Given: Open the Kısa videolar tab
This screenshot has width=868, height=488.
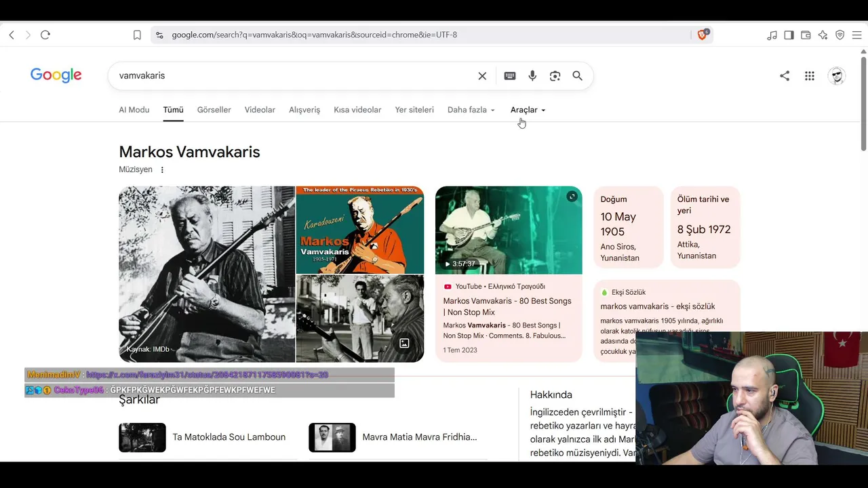Looking at the screenshot, I should coord(357,110).
